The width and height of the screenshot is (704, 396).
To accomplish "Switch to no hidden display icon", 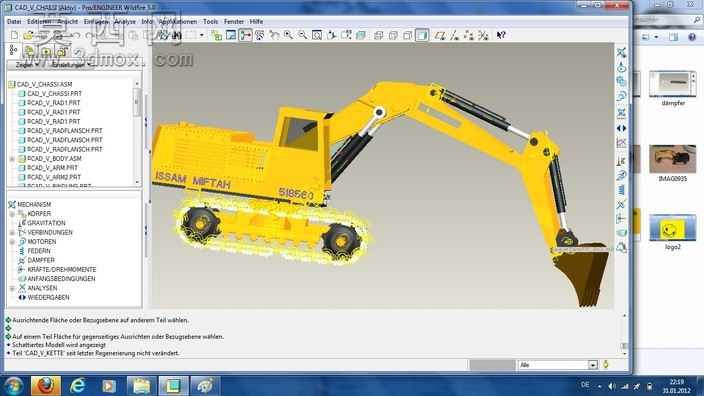I will pos(407,35).
